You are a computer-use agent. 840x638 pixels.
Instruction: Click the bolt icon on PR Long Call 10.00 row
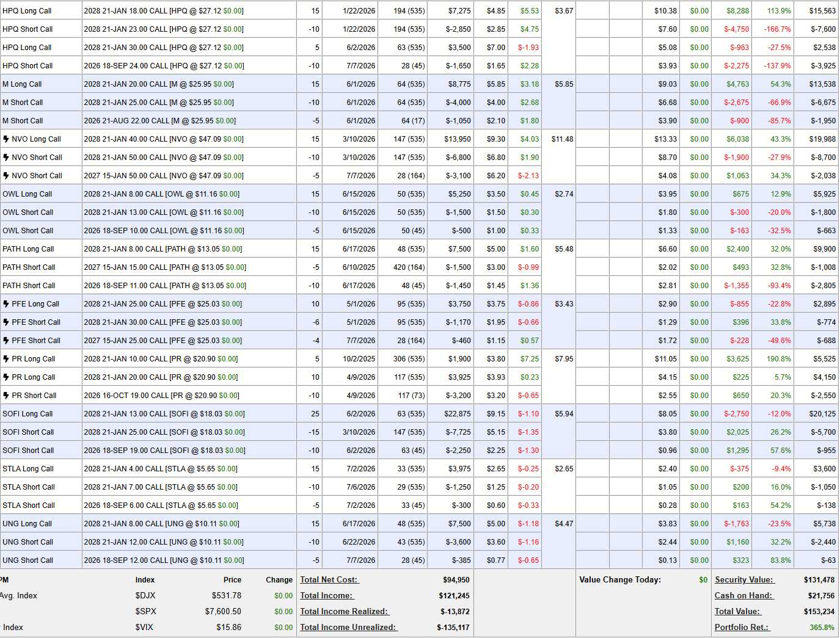coord(6,359)
